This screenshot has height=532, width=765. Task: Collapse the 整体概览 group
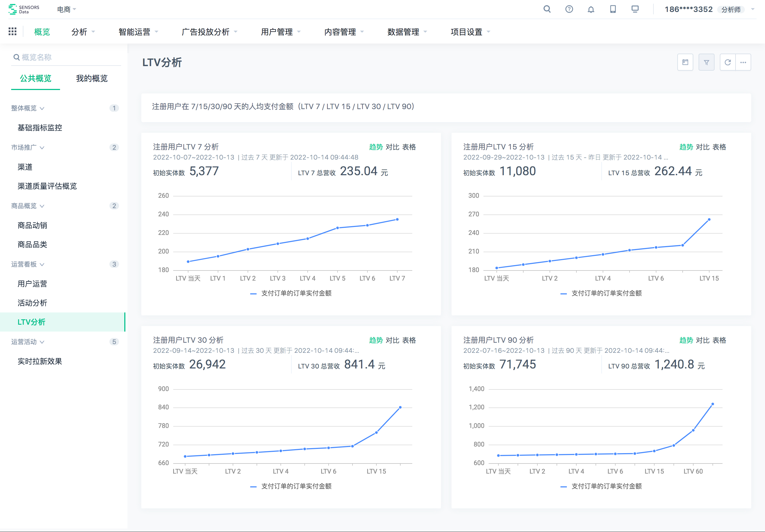tap(28, 108)
